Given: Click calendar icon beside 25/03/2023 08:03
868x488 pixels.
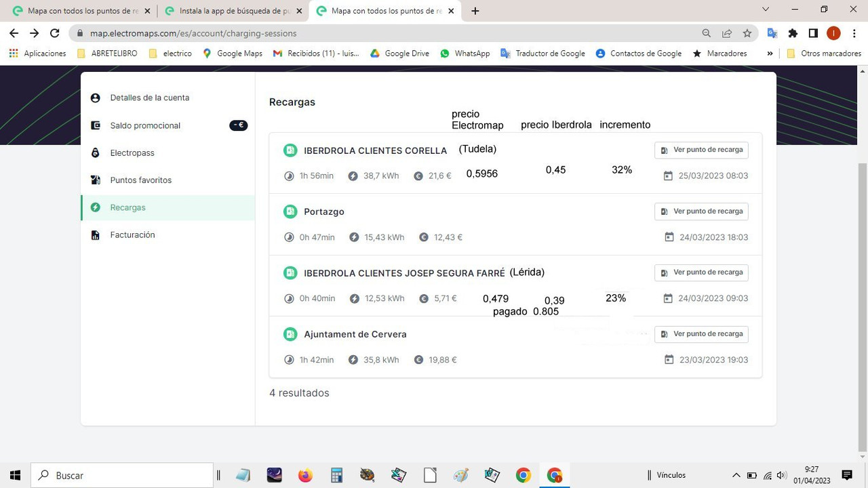Looking at the screenshot, I should coord(668,176).
